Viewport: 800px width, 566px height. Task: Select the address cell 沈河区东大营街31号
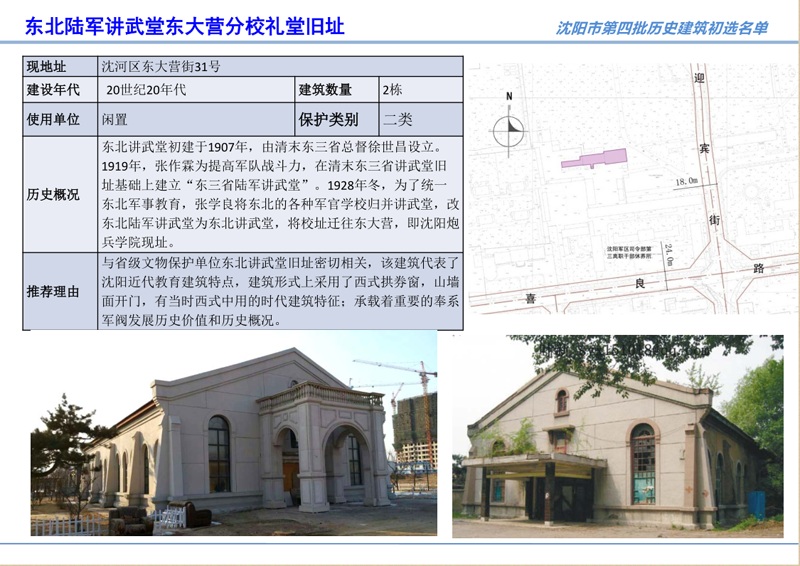[280, 67]
